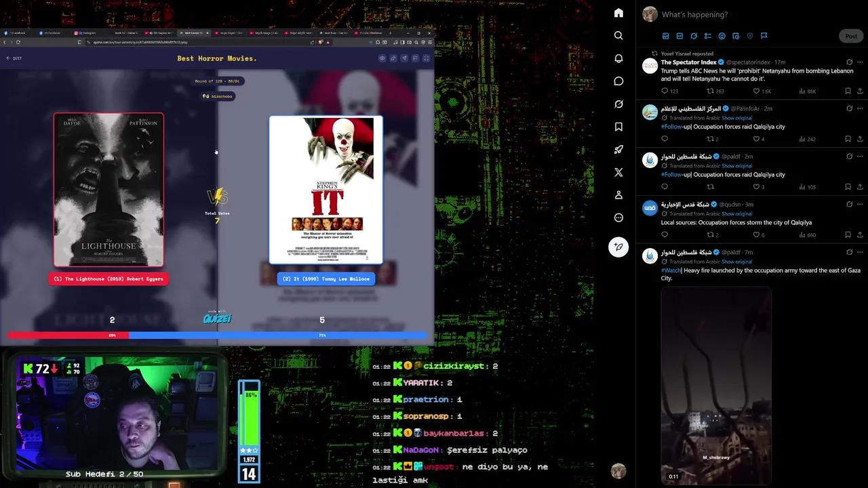Click the link copy icon in quiz header

tap(393, 58)
